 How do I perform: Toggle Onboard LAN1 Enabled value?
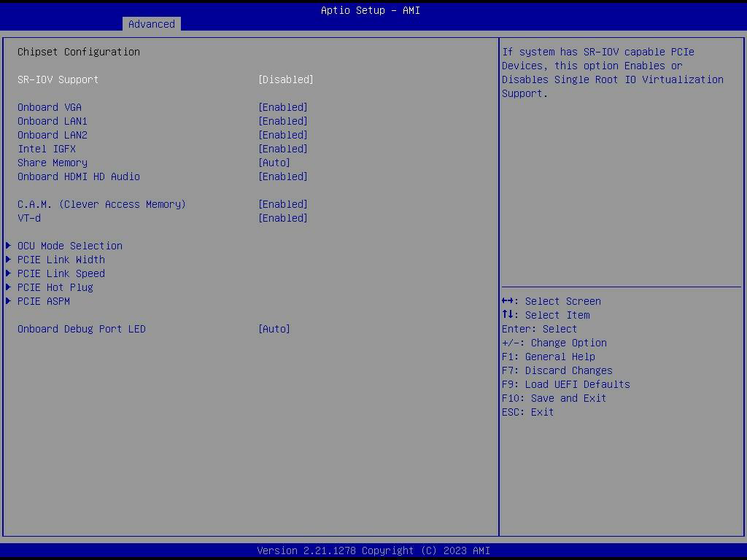pos(282,121)
